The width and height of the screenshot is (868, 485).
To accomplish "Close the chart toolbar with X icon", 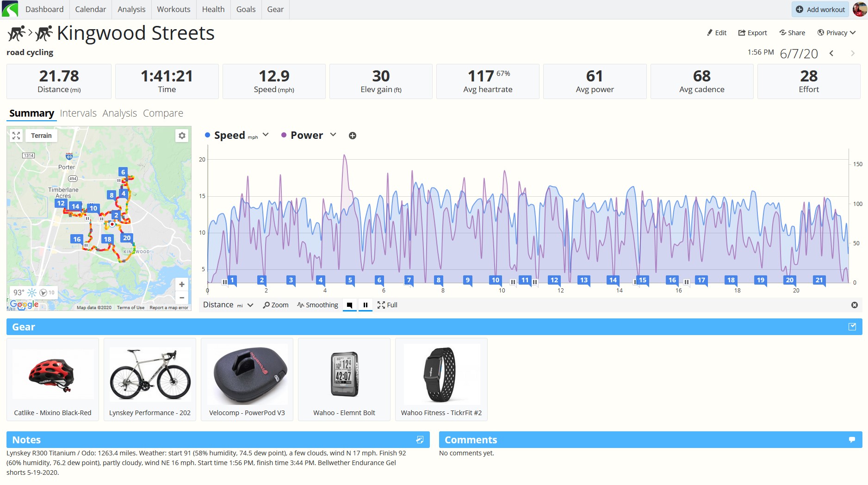I will coord(855,305).
